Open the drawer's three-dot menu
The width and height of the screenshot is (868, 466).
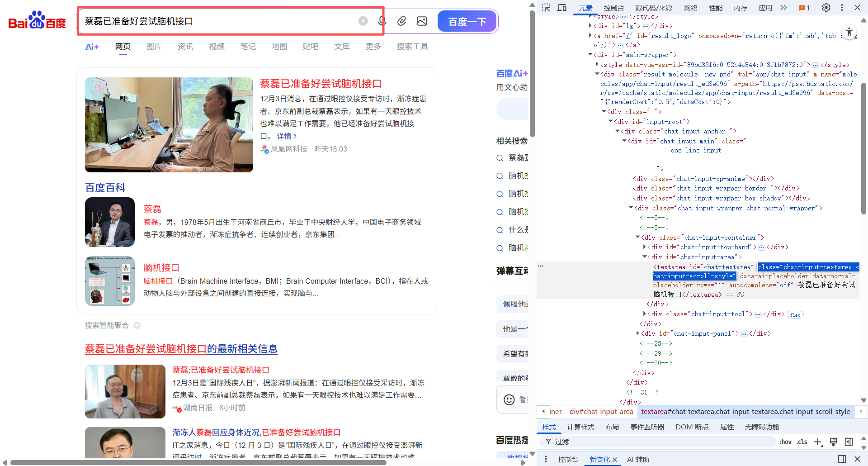point(546,459)
